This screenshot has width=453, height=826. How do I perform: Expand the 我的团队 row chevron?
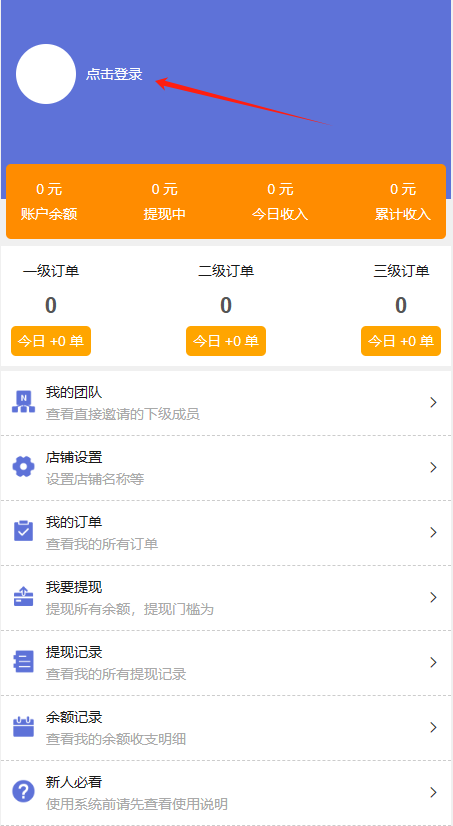pyautogui.click(x=434, y=402)
